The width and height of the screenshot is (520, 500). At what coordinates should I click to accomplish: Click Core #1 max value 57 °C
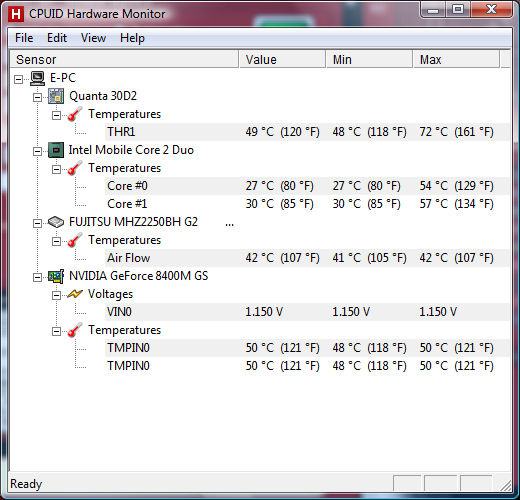pyautogui.click(x=456, y=204)
